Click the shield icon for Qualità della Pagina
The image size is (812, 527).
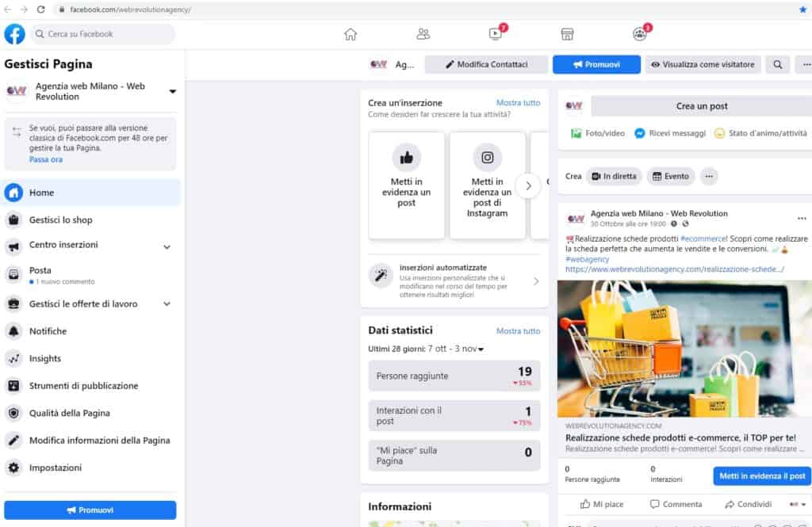(x=13, y=413)
